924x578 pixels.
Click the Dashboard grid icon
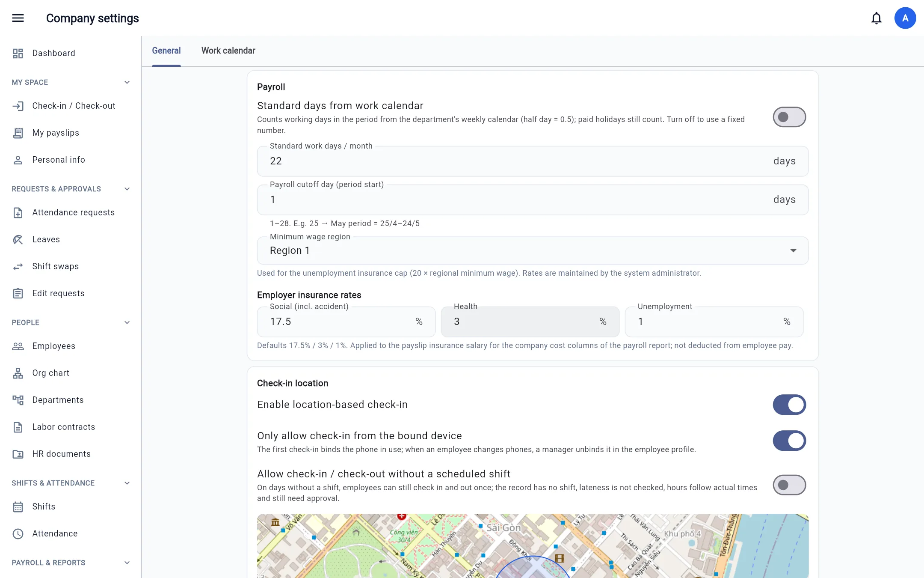tap(18, 53)
